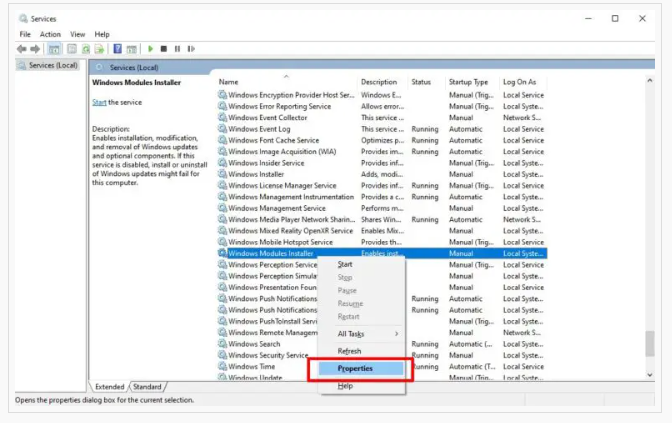
Task: Sort by the Log On As column header
Action: (x=523, y=82)
